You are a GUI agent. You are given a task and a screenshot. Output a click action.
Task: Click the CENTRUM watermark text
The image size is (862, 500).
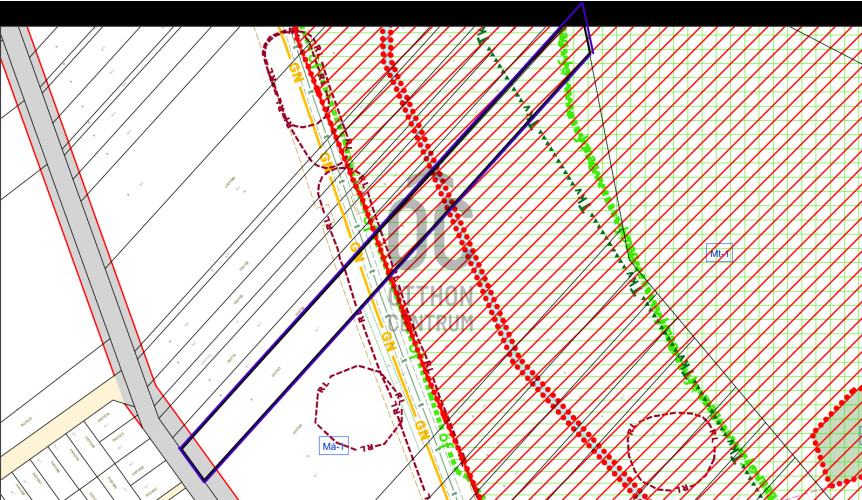click(430, 323)
